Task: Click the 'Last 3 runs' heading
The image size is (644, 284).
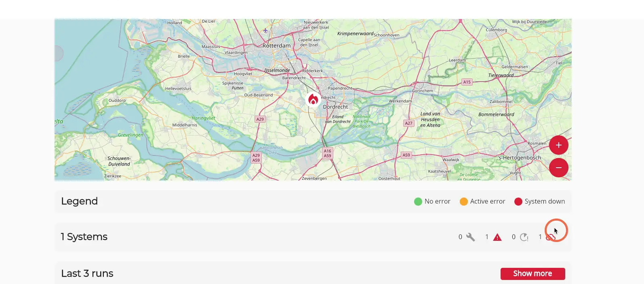Action: tap(87, 273)
